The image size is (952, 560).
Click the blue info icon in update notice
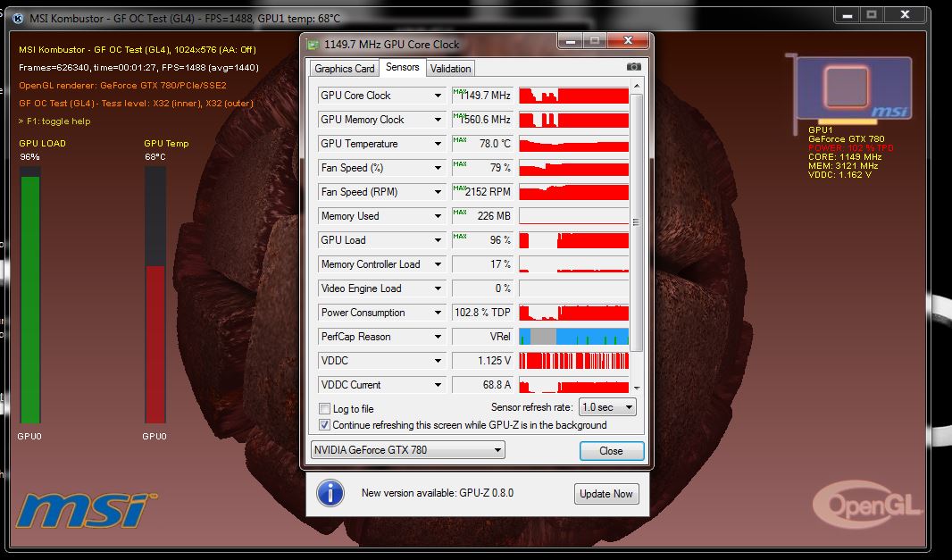tap(330, 493)
